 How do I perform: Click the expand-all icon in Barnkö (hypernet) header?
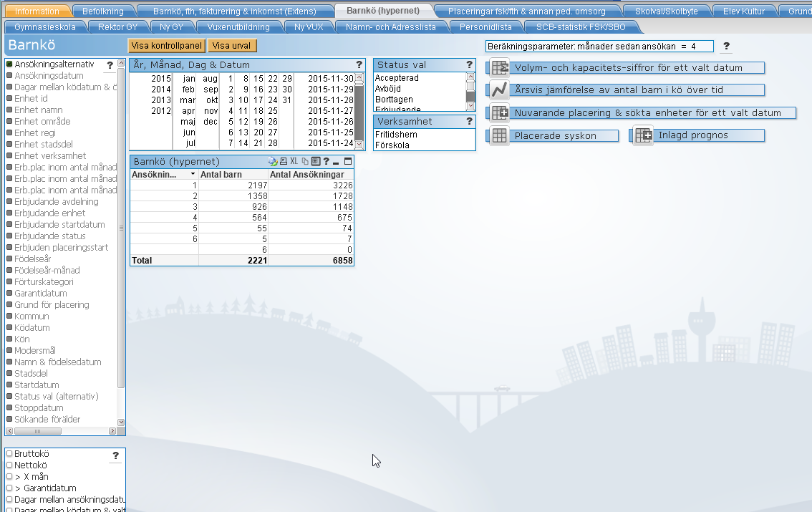(315, 162)
